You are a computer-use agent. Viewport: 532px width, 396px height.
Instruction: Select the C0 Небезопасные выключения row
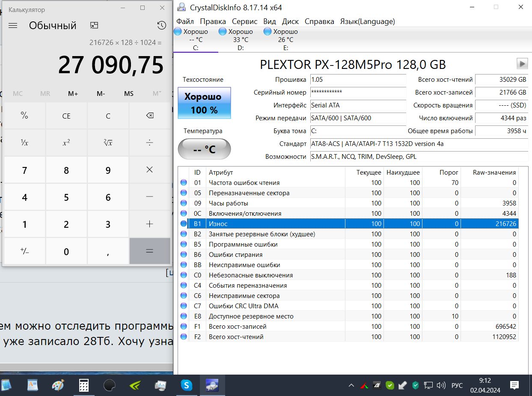pos(348,275)
